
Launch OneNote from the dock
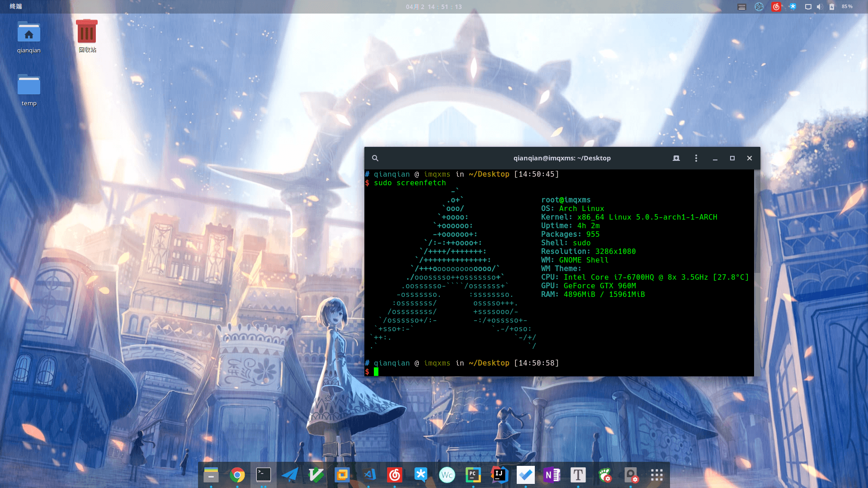tap(552, 475)
